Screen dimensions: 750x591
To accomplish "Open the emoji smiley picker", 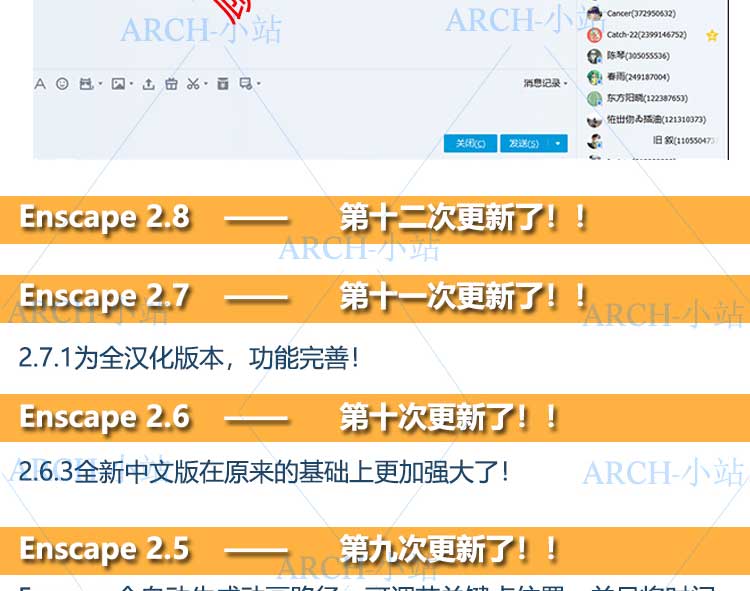I will pyautogui.click(x=62, y=84).
